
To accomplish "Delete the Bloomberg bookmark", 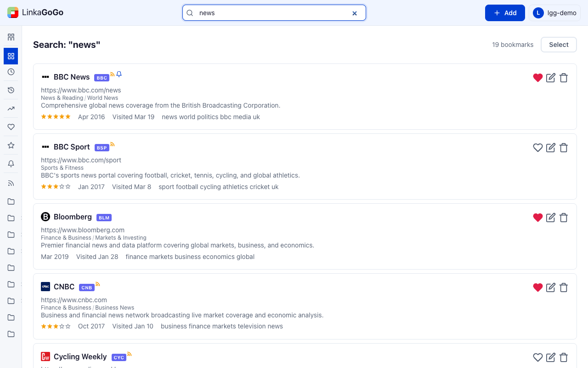I will (x=564, y=218).
